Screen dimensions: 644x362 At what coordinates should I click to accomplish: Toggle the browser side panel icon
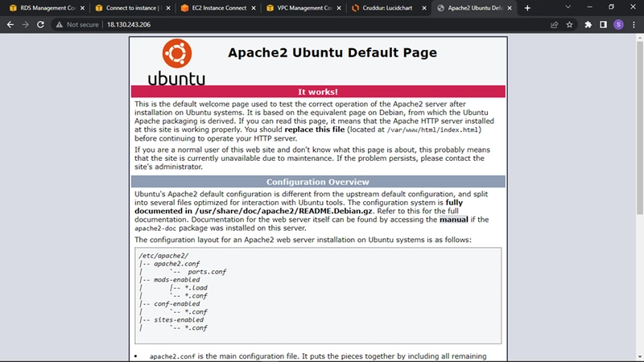point(603,25)
